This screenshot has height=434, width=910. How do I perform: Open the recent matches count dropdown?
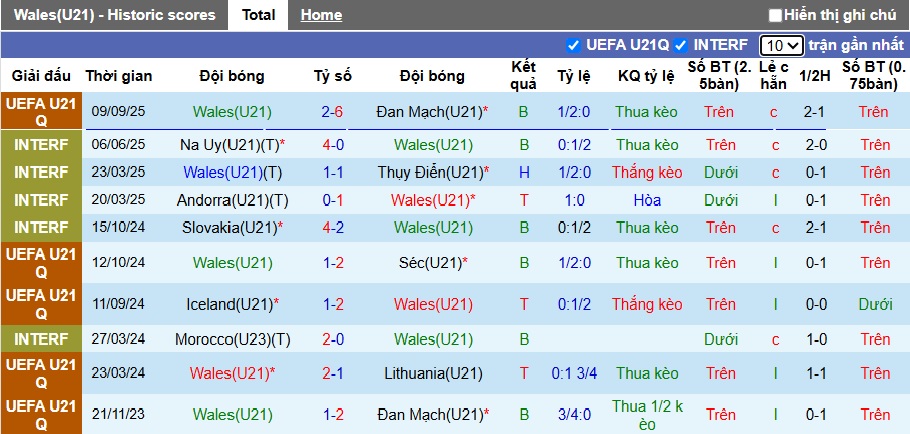780,45
